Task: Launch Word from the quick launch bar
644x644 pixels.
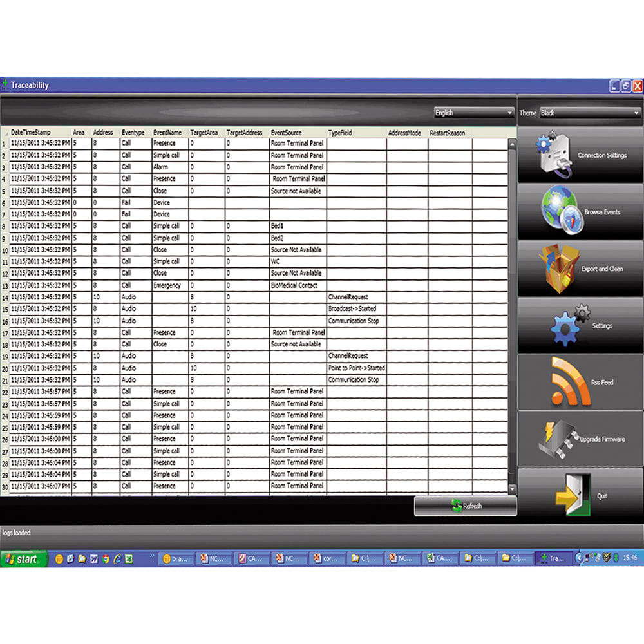Action: [93, 559]
